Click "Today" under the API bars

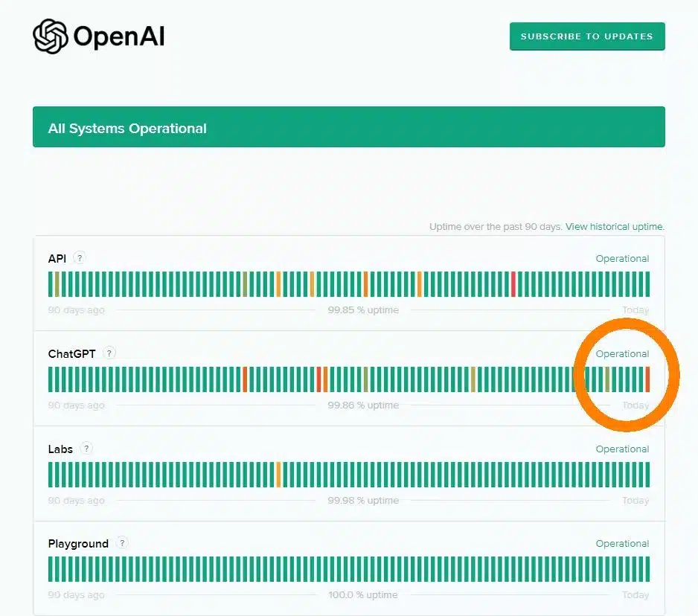635,309
